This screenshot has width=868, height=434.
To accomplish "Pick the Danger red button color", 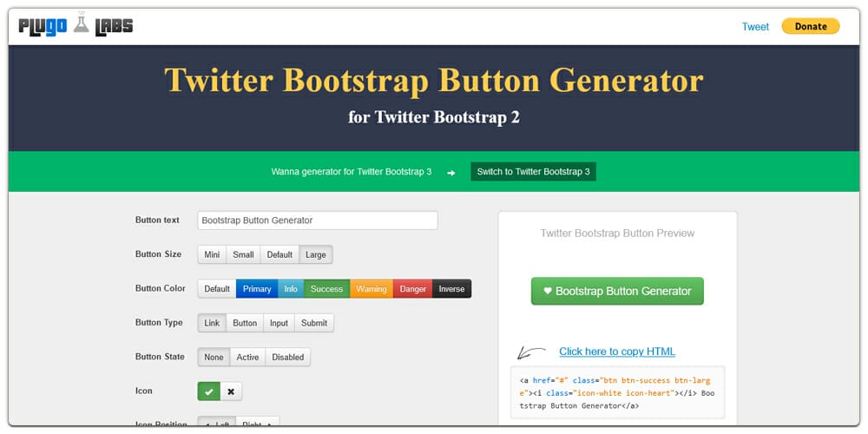I will [x=413, y=289].
